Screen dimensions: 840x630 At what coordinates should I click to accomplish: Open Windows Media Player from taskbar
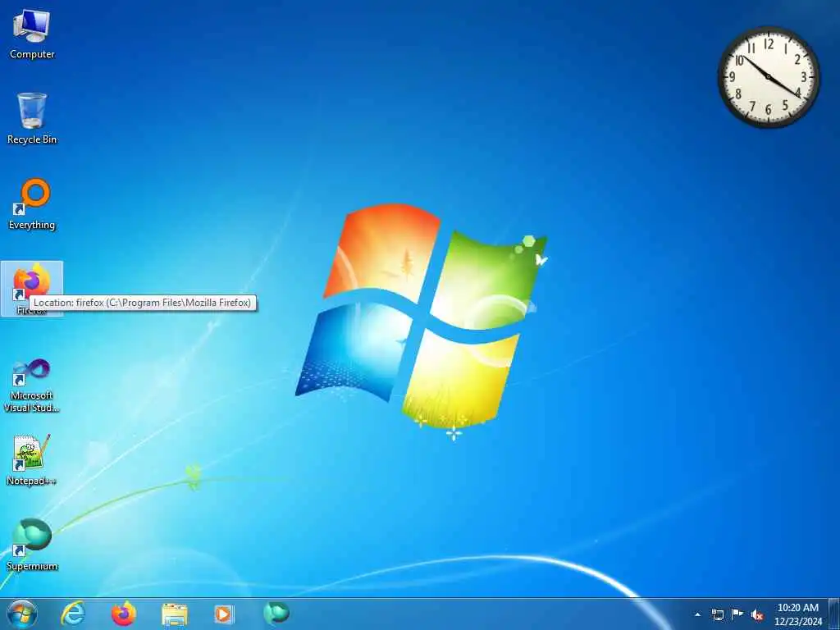pos(224,614)
